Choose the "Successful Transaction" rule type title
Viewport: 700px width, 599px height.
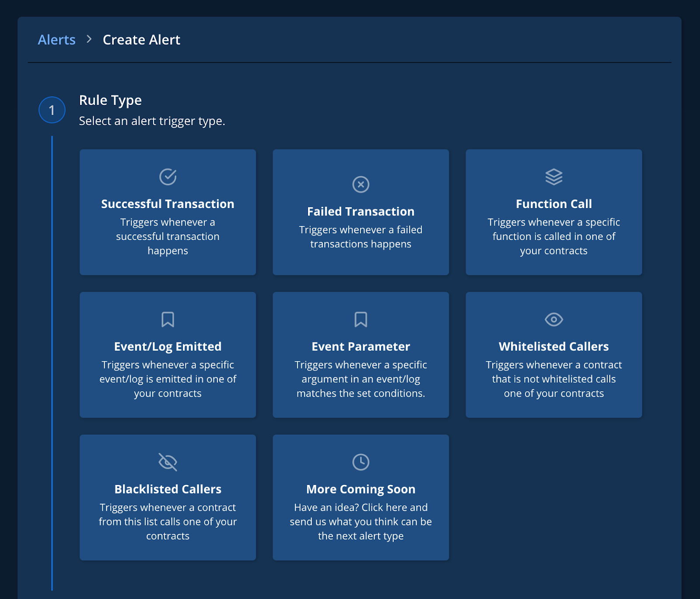[x=168, y=204]
